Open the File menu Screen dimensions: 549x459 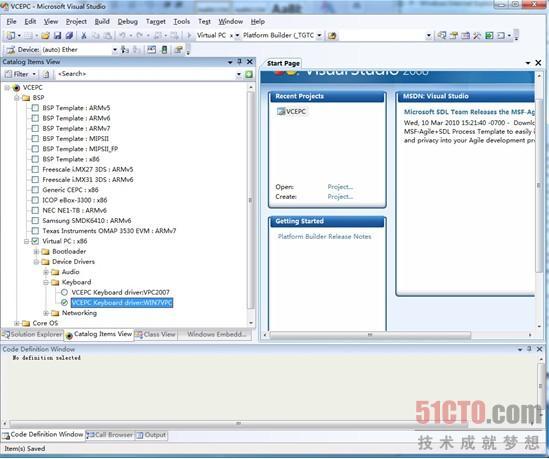[11, 22]
